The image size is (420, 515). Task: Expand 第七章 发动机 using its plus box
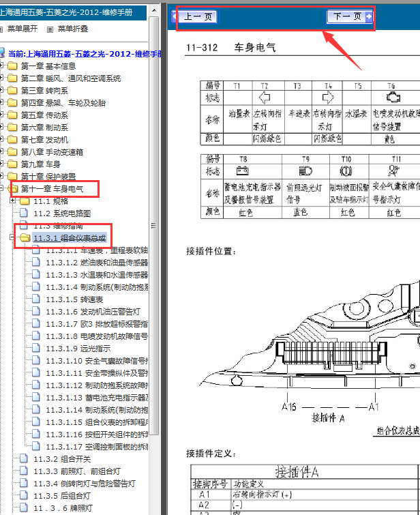click(2, 140)
